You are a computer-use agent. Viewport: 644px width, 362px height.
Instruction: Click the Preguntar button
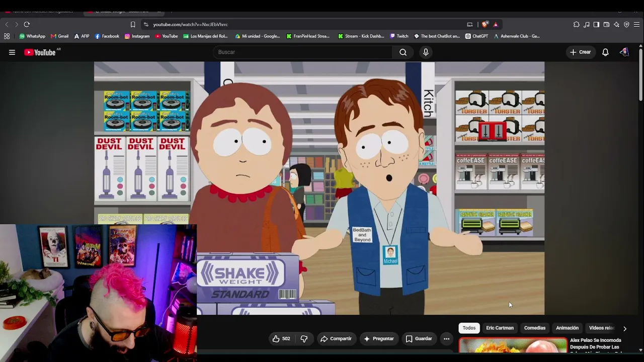pos(378,339)
